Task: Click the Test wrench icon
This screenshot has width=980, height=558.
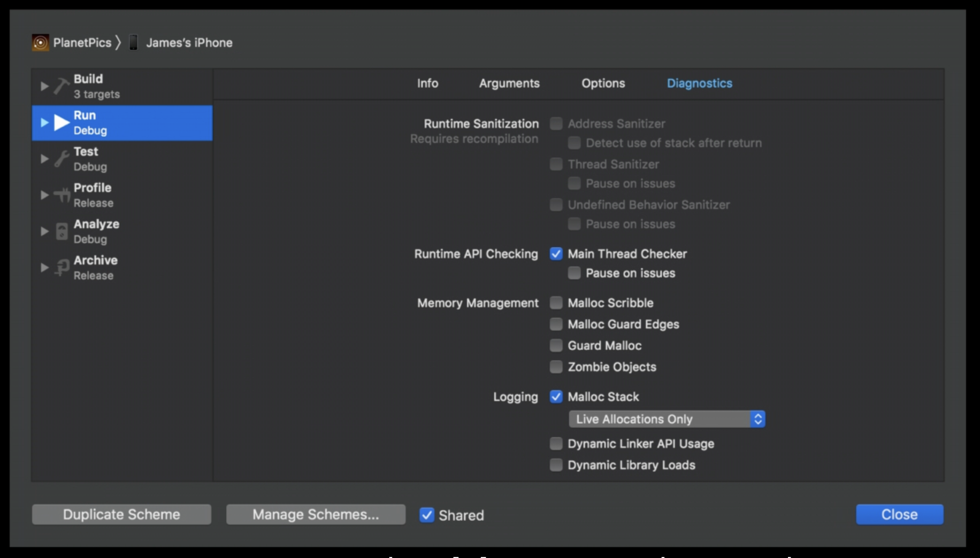Action: [62, 159]
